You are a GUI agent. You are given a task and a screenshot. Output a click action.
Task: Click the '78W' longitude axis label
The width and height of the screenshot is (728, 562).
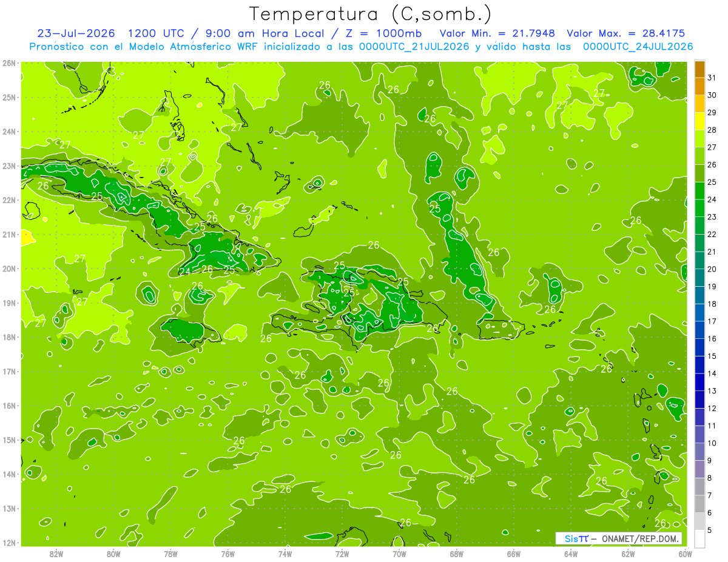170,554
